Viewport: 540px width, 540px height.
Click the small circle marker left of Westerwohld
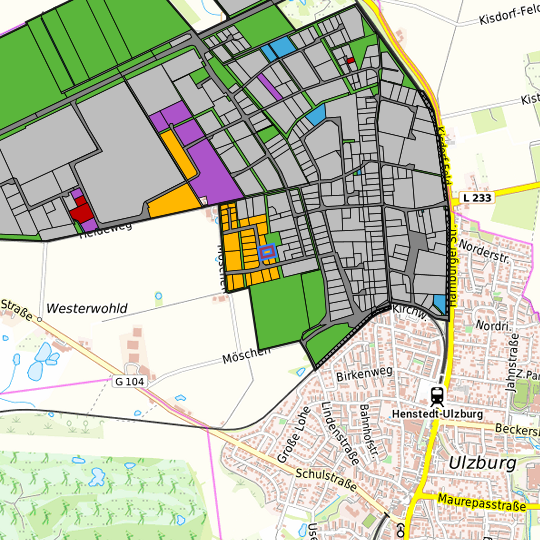tap(40, 320)
